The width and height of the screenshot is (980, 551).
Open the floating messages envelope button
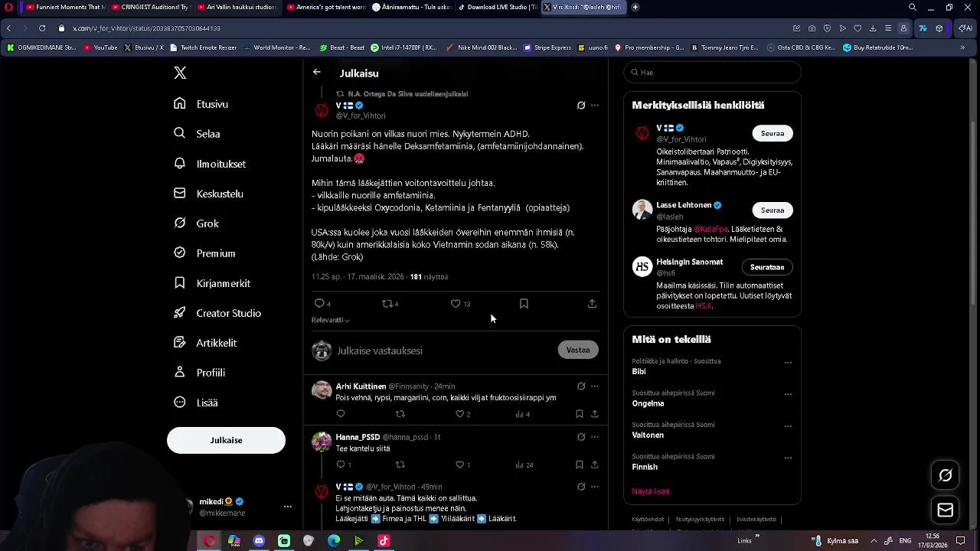pos(946,510)
